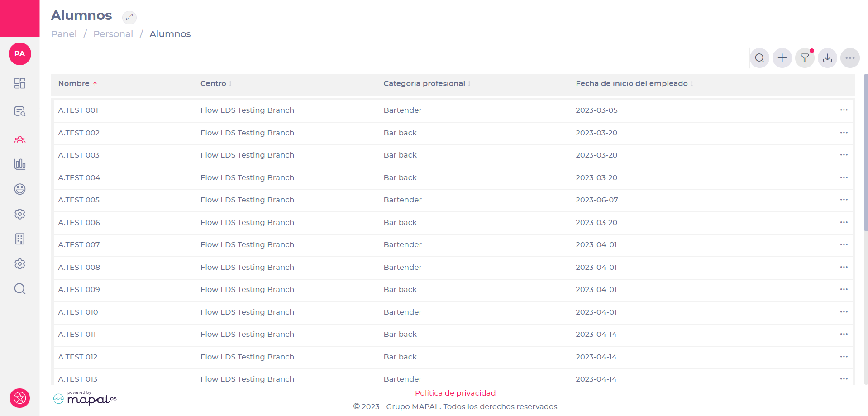Select the A.TEST 012 name cell
Screen dimensions: 868x416
pyautogui.click(x=78, y=357)
